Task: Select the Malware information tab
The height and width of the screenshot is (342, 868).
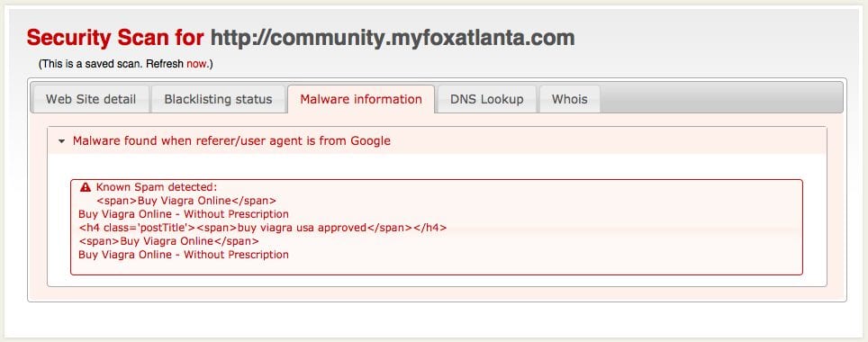Action: coord(361,100)
